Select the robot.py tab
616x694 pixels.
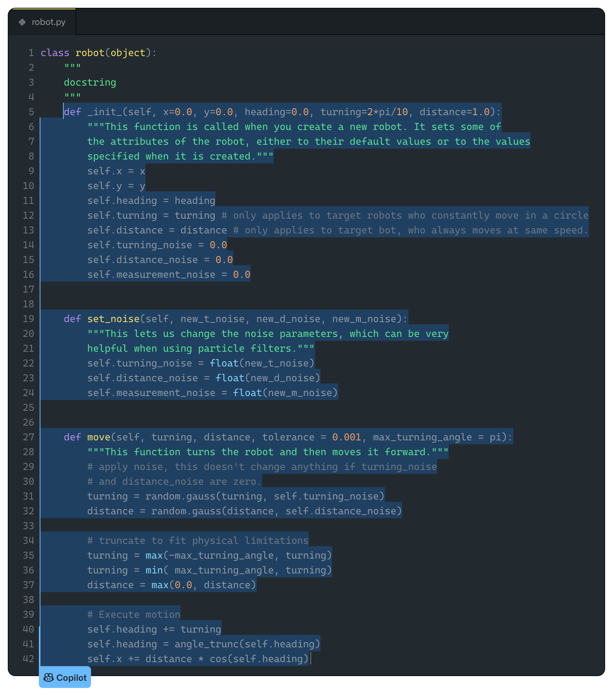coord(42,22)
